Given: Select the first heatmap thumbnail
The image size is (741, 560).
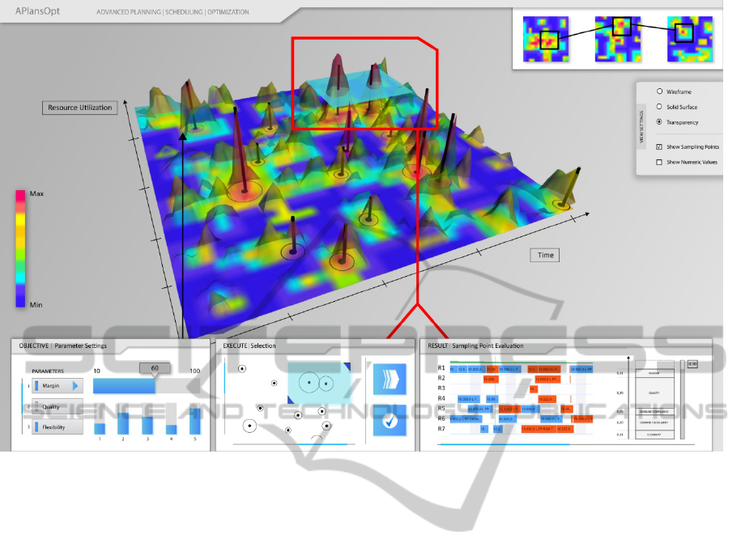Looking at the screenshot, I should [547, 39].
